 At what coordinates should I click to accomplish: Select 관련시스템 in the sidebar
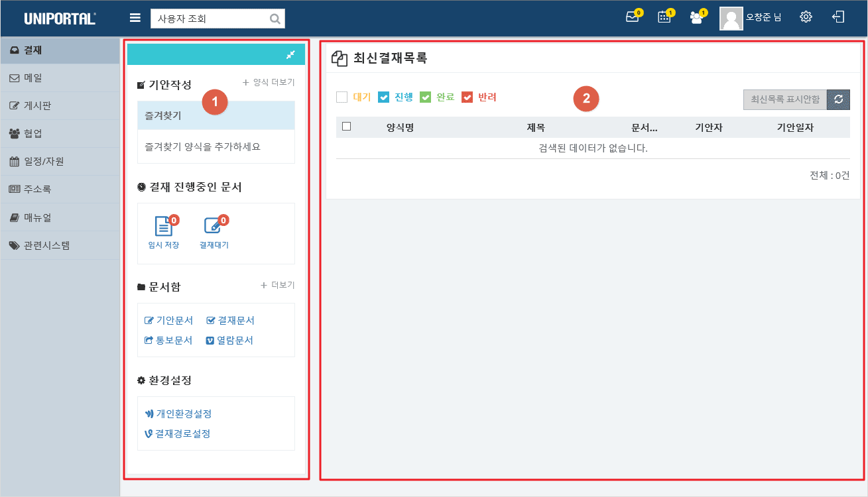pos(60,245)
